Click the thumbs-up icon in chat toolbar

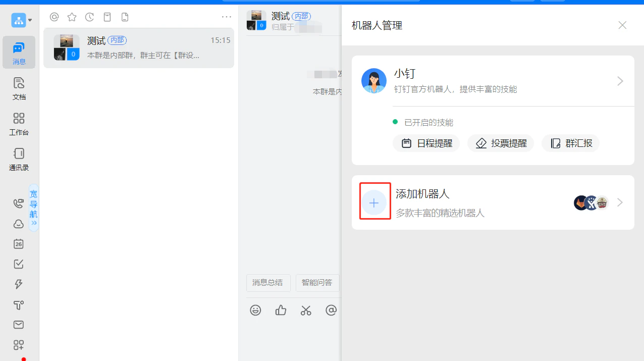(281, 311)
